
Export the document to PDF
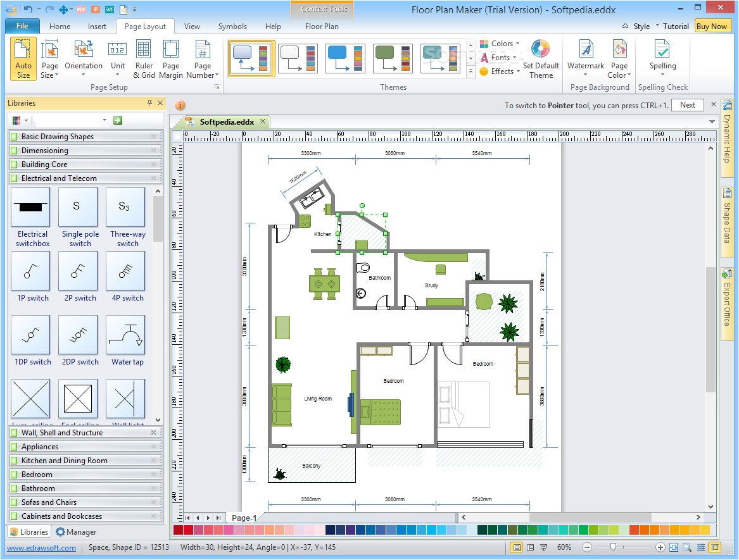(81, 9)
